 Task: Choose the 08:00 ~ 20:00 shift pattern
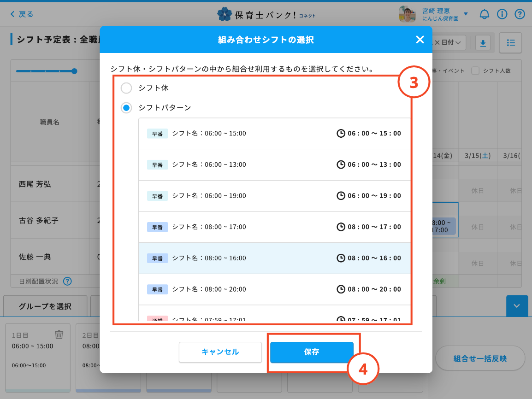click(274, 289)
